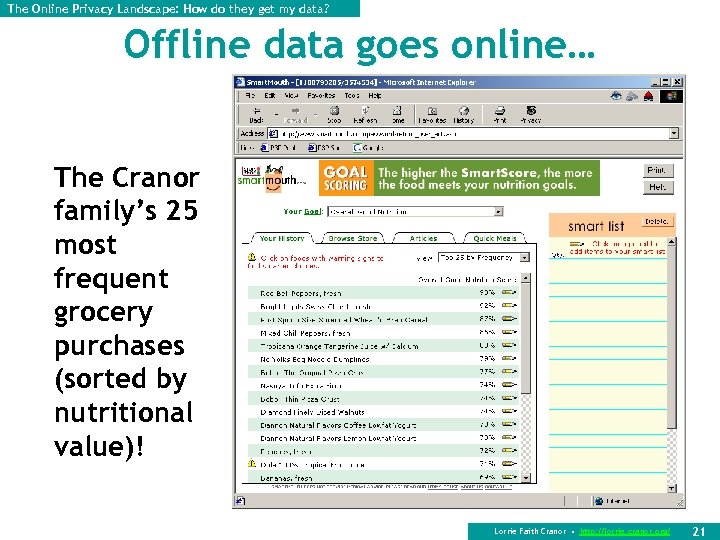The image size is (720, 540).
Task: Go to the Home page toolbar button
Action: 398,115
